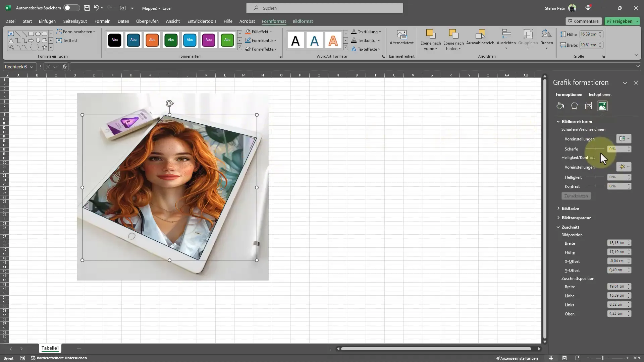Screen dimensions: 644x362
Task: Expand the Bildtransparenz section
Action: coord(558,218)
